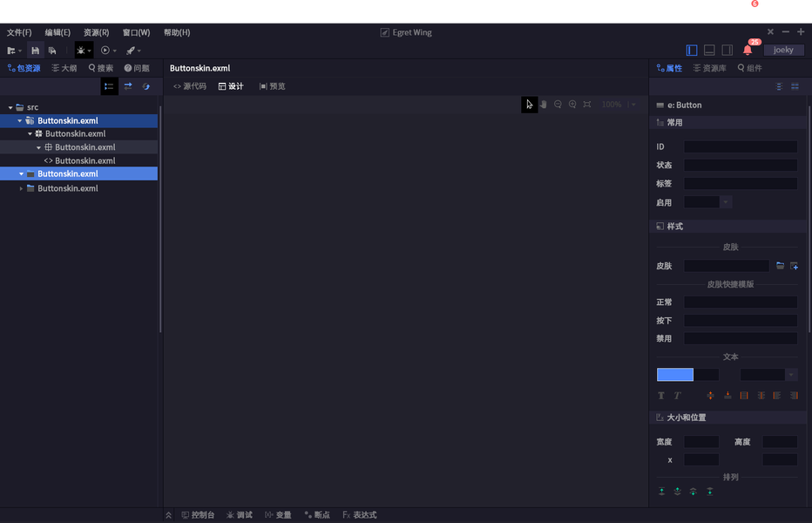
Task: Click the properties list layout icon
Action: click(779, 86)
